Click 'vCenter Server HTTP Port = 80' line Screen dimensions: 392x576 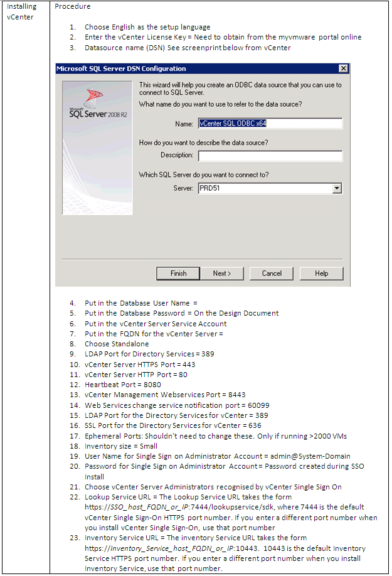pos(136,375)
